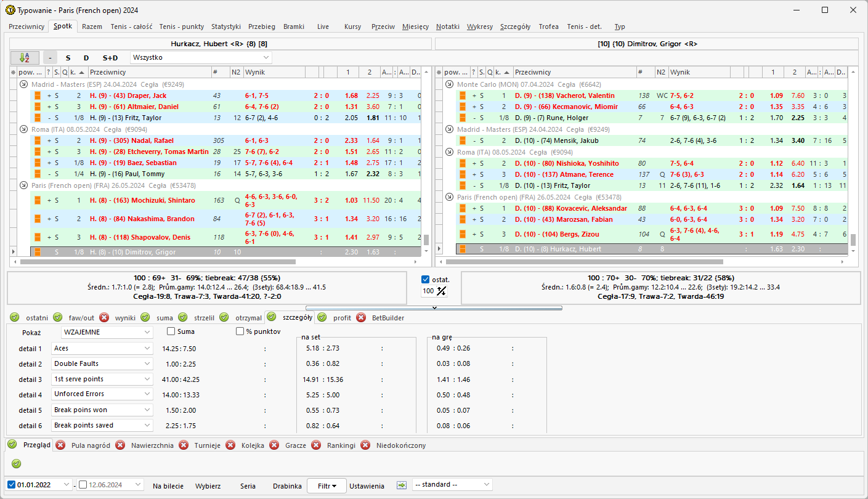
Task: Click the A-Z sort icon button
Action: [x=25, y=57]
